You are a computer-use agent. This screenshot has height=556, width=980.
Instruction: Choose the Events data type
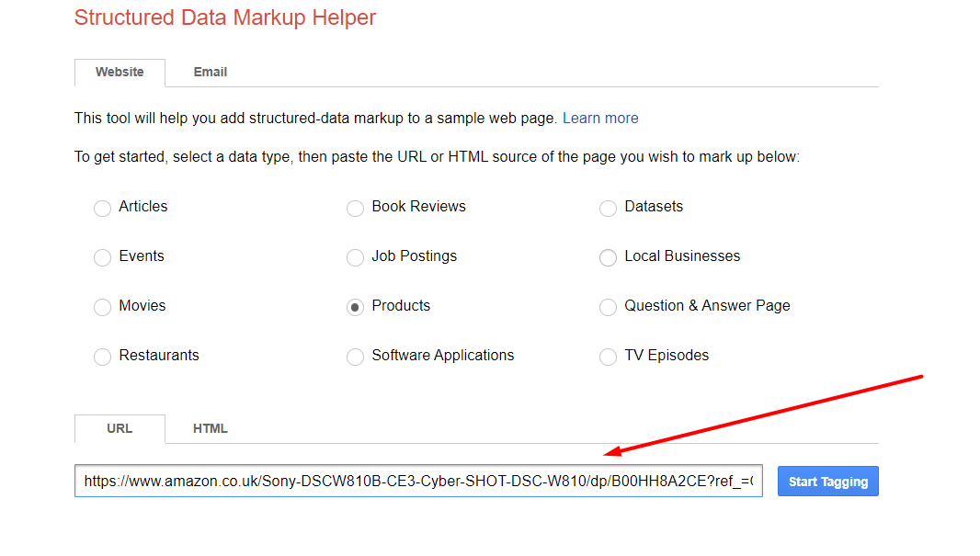coord(102,258)
